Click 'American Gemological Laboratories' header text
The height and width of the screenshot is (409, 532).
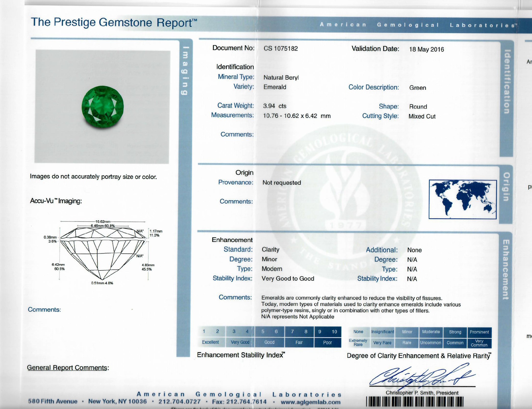click(419, 25)
